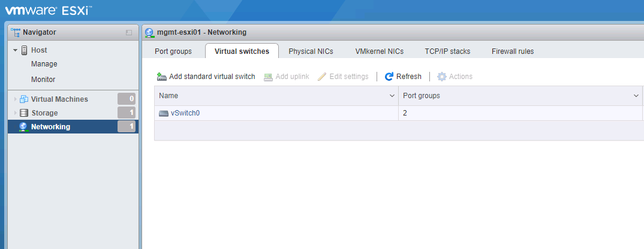Click the Actions gear icon

click(x=442, y=77)
